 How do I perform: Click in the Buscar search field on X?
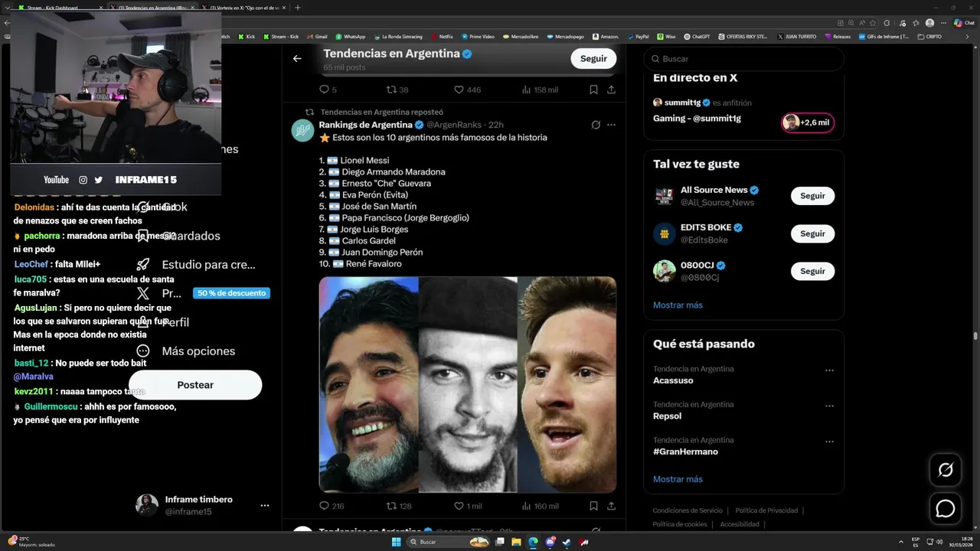coord(743,59)
